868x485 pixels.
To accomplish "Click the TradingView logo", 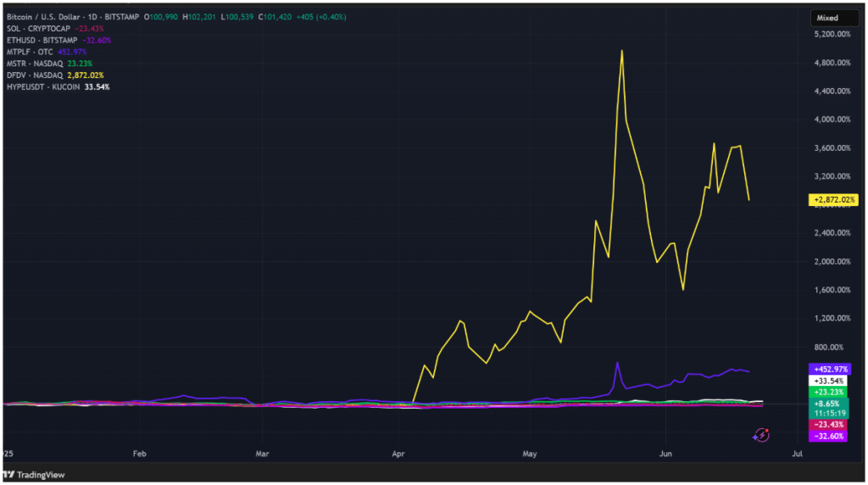I will (x=35, y=475).
